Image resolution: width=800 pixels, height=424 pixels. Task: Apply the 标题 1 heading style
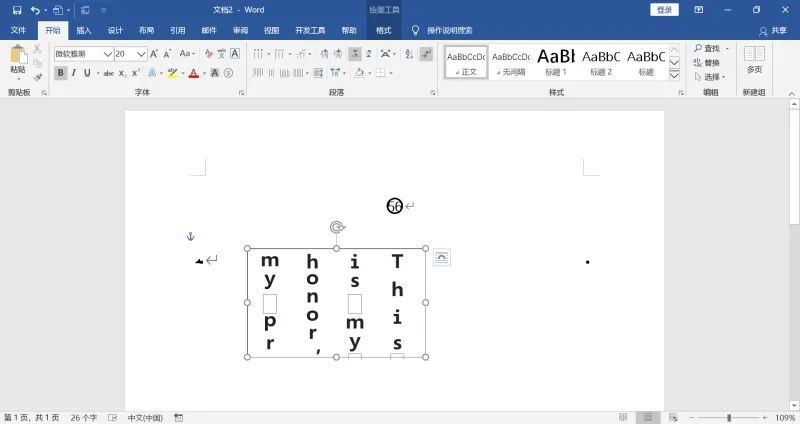[556, 62]
